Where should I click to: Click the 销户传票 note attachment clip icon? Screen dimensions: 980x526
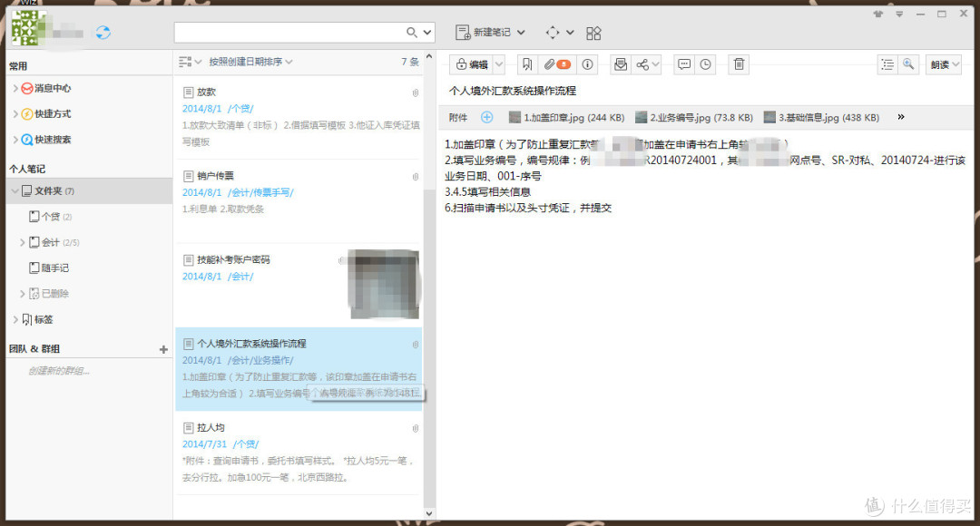tap(416, 176)
